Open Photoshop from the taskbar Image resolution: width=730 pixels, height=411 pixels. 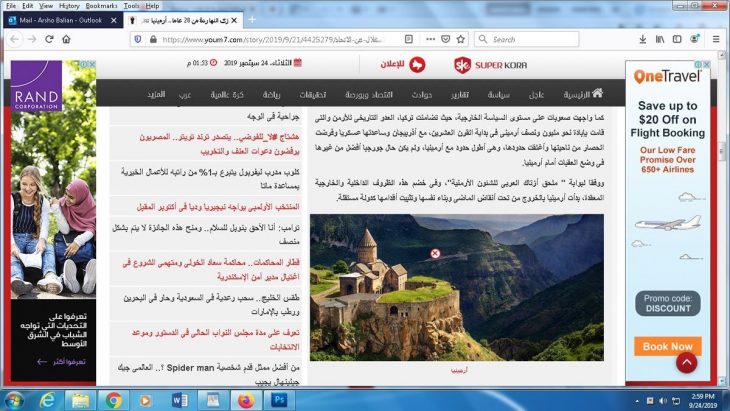tap(279, 400)
